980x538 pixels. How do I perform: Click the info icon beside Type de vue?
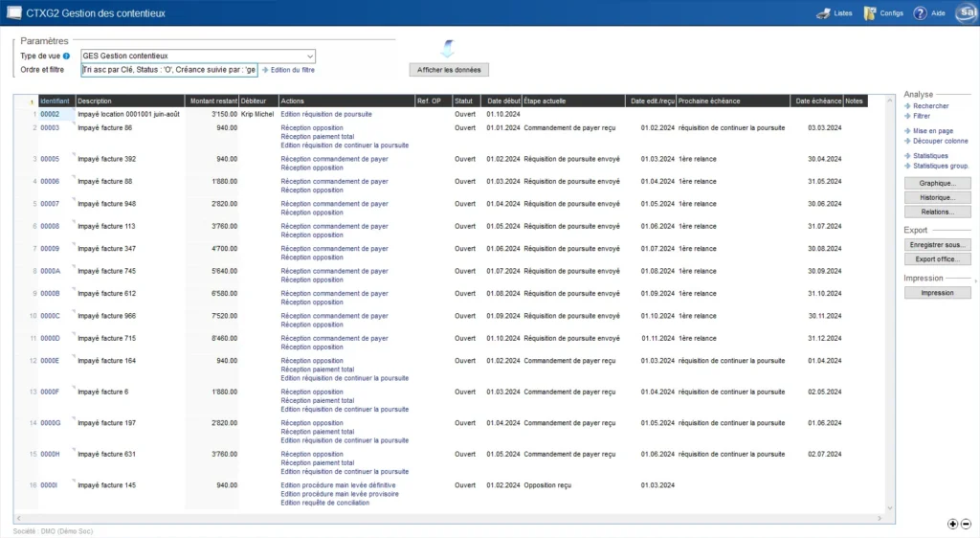[x=66, y=56]
